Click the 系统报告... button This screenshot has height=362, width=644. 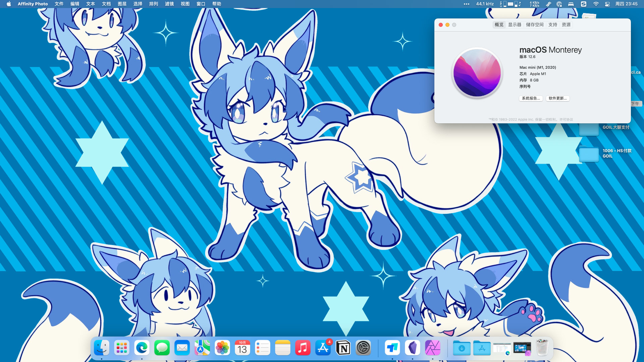(x=531, y=99)
